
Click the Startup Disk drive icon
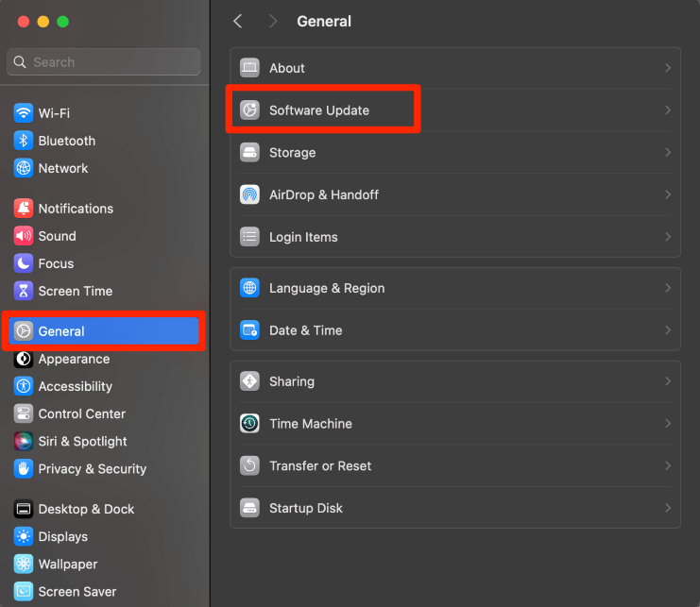(249, 508)
